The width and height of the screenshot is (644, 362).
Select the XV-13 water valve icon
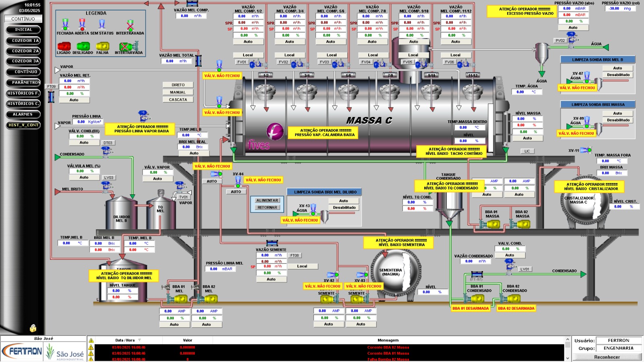(313, 209)
